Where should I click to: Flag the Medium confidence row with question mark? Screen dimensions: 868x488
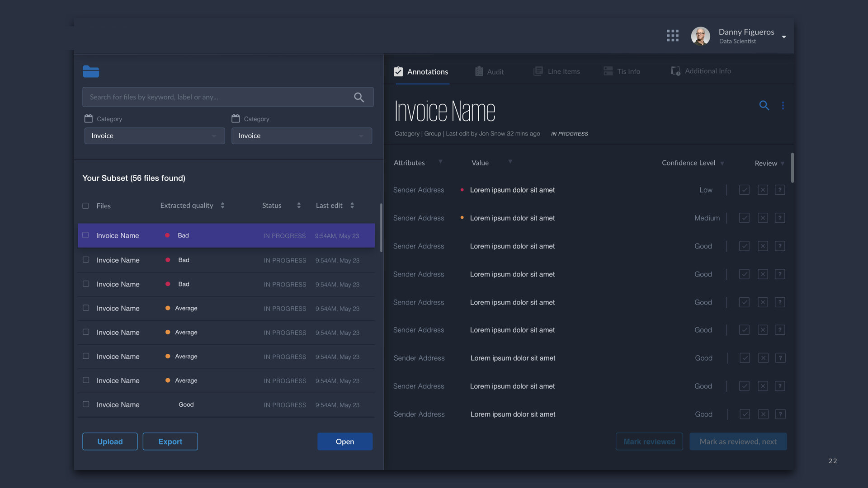tap(780, 218)
